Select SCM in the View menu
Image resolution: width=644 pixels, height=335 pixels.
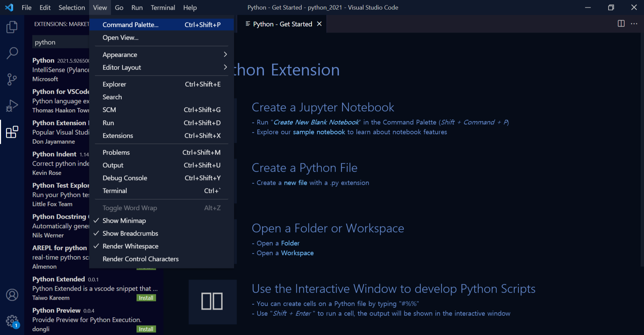point(162,110)
